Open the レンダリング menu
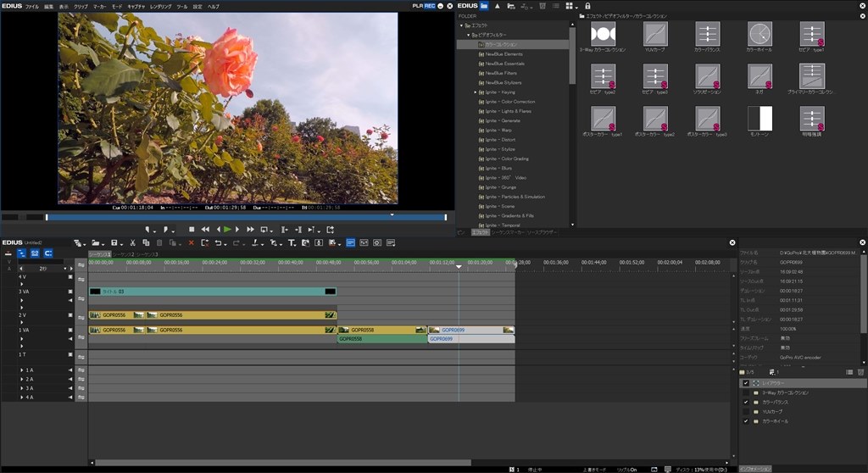This screenshot has height=473, width=868. [x=160, y=7]
